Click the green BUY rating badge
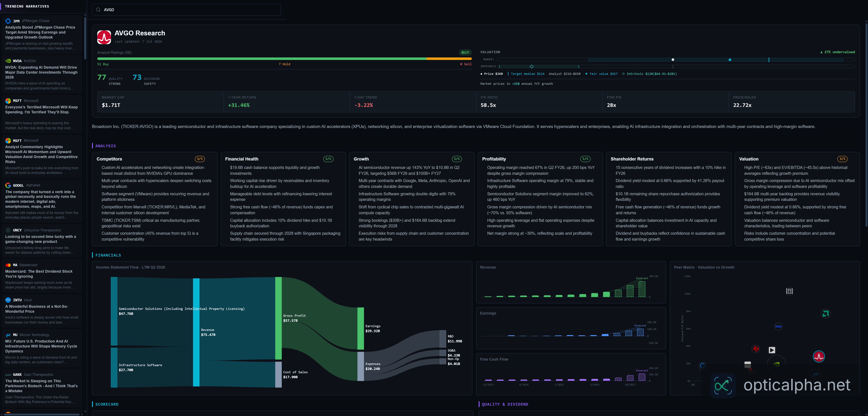Viewport: 868px width, 416px height. click(465, 53)
